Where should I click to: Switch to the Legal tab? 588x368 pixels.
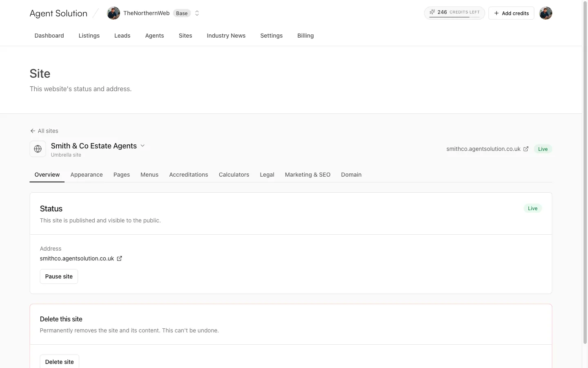(267, 175)
